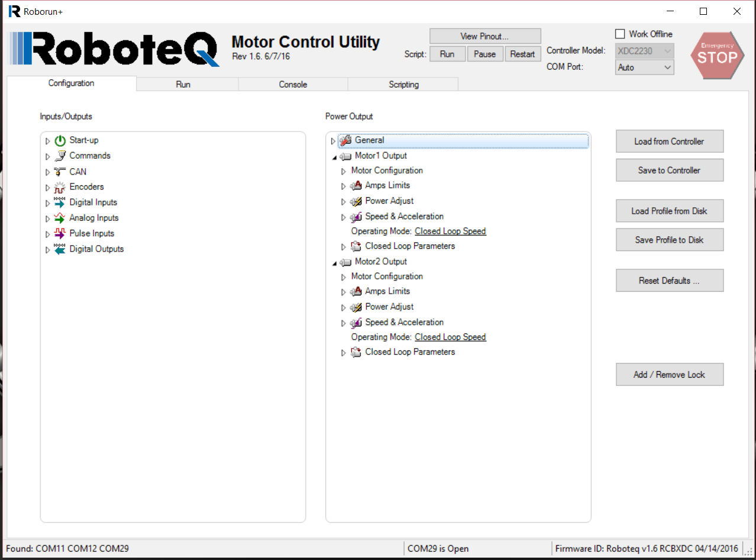Select Motor2 Motor Configuration row
Screen dimensions: 756x560
tap(387, 276)
